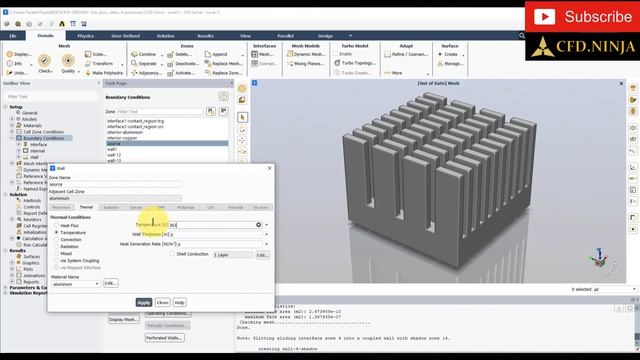
Task: Select the via System Coupling option
Action: (x=57, y=260)
